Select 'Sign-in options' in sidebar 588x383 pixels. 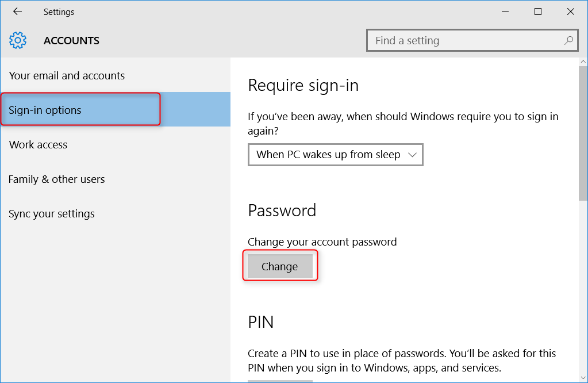[x=45, y=110]
